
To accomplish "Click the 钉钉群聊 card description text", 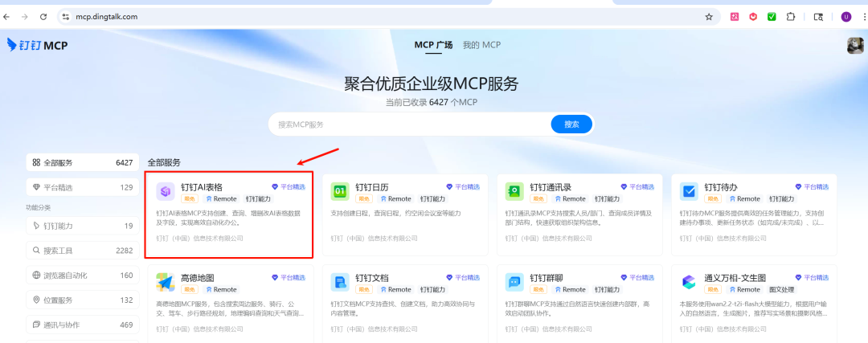I will coord(577,308).
